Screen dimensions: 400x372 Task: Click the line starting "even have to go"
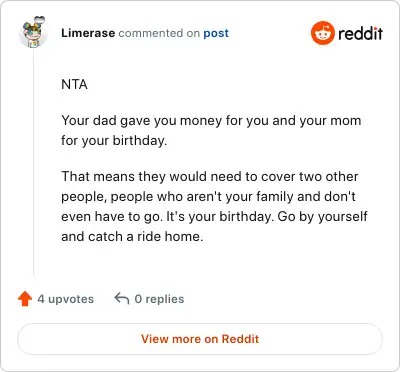point(214,216)
